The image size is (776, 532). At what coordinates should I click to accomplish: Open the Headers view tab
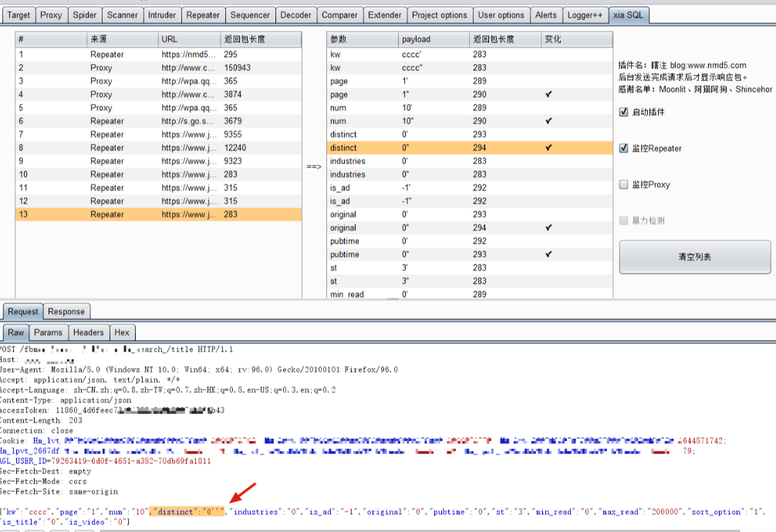click(x=88, y=332)
